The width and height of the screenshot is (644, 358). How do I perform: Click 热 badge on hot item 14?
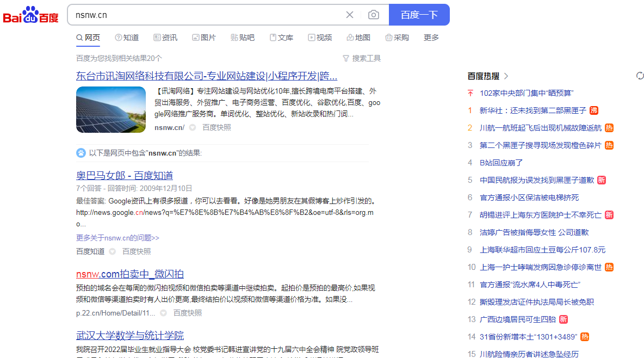[585, 337]
